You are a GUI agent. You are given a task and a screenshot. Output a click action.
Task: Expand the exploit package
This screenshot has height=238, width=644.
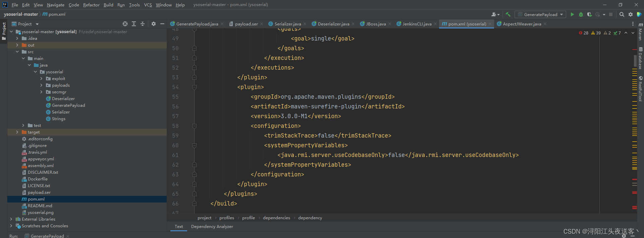(41, 79)
